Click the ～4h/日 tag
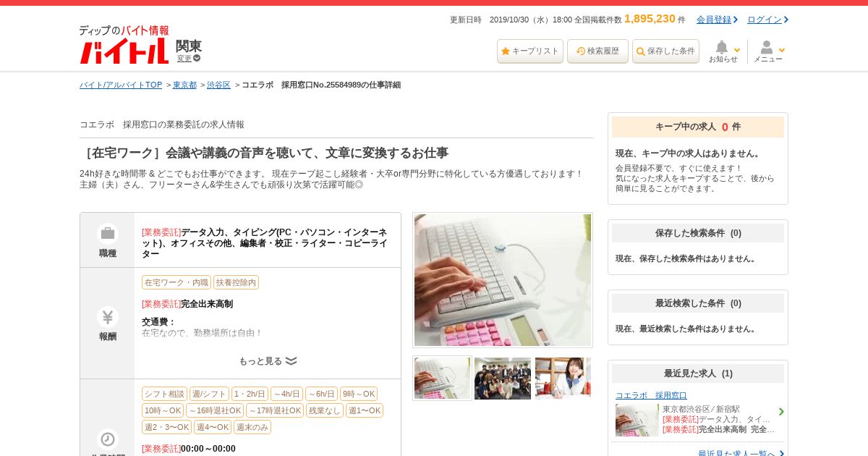 [x=286, y=394]
